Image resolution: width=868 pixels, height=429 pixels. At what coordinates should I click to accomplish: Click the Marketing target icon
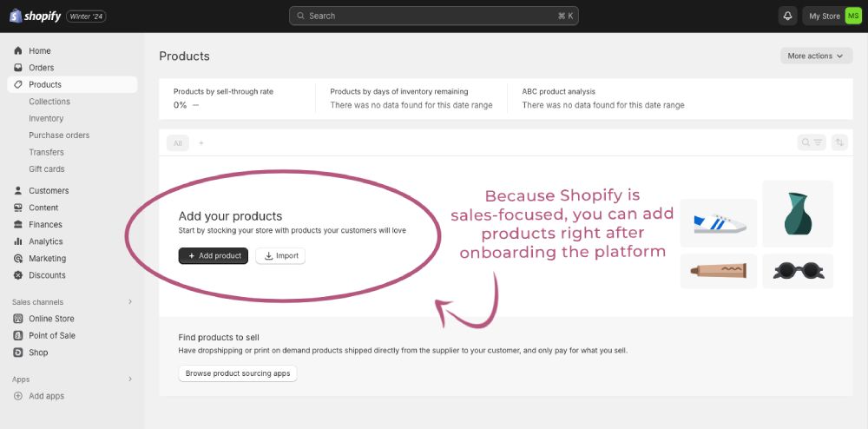point(18,259)
